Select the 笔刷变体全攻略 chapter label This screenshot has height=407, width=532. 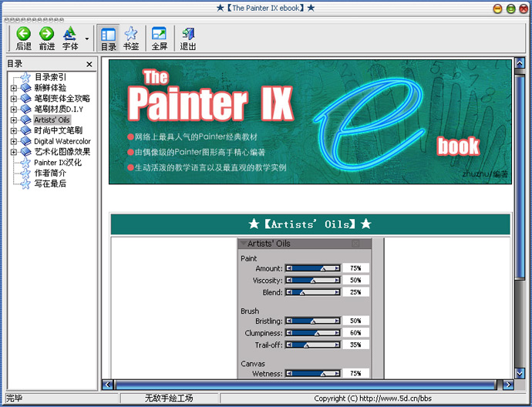coord(62,99)
